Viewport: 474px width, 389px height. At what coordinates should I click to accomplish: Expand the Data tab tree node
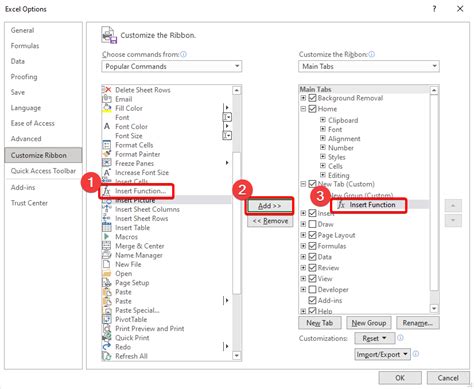coord(303,257)
